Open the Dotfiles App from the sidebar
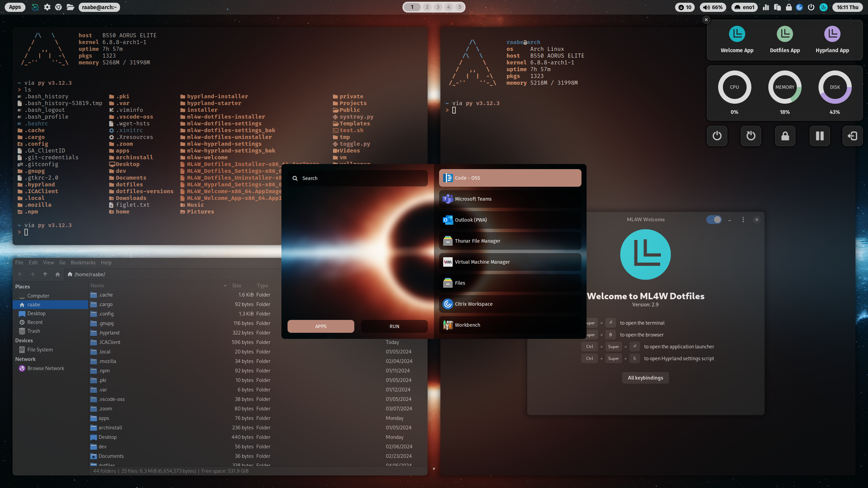 click(784, 40)
